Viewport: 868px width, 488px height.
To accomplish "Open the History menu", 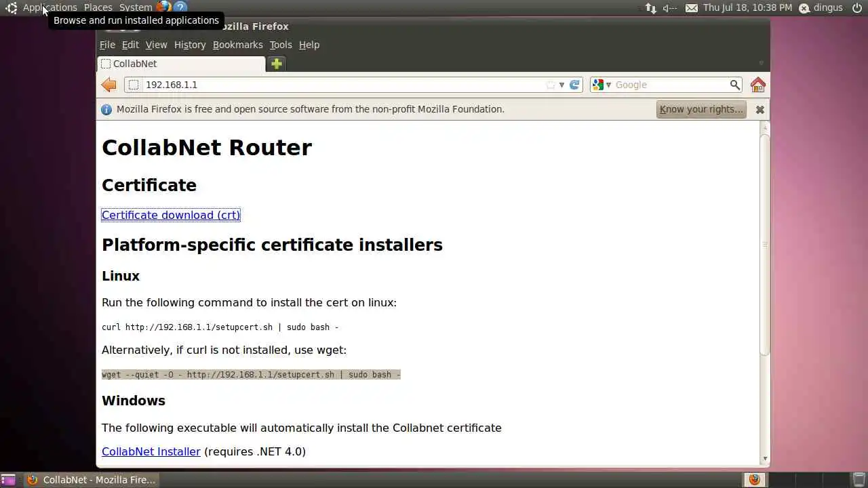I will (x=190, y=45).
